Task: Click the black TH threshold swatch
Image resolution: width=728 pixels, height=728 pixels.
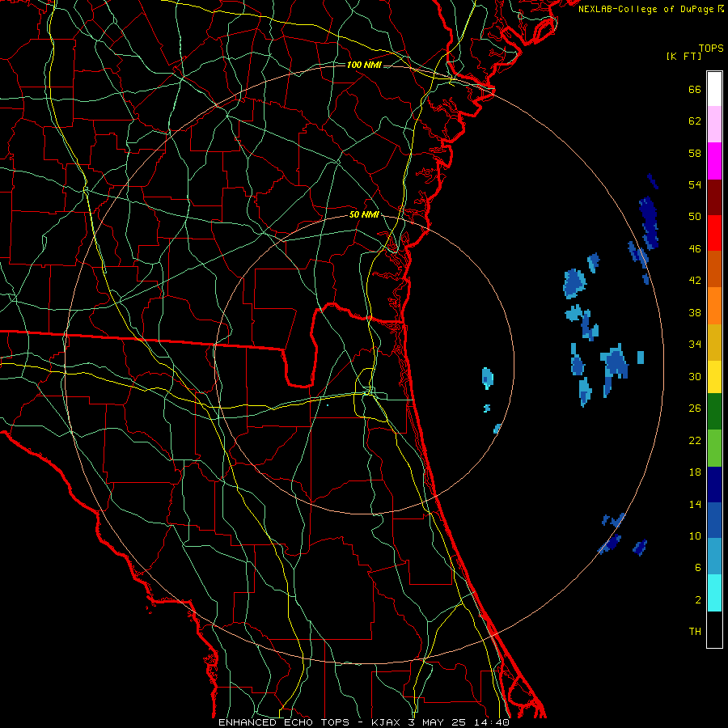Action: pos(714,629)
